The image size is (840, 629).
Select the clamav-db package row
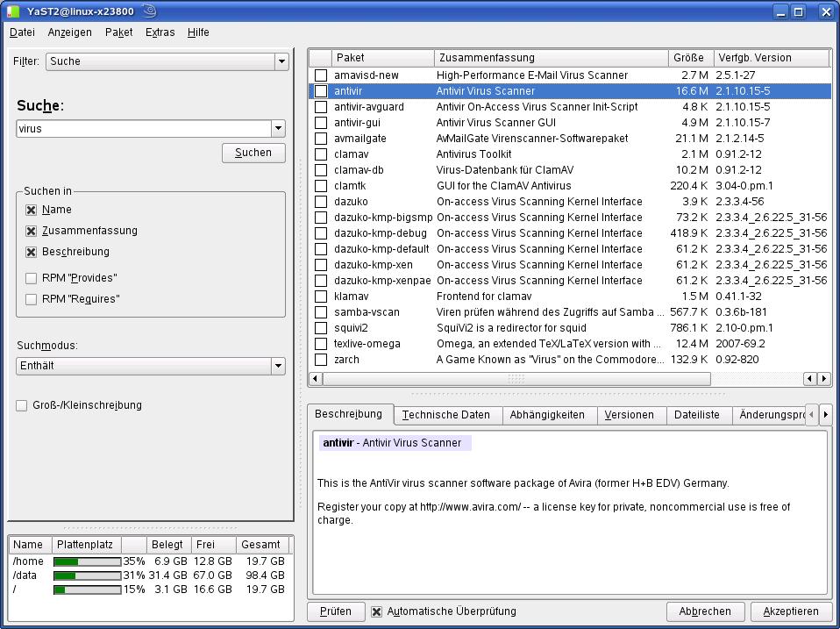[x=570, y=170]
